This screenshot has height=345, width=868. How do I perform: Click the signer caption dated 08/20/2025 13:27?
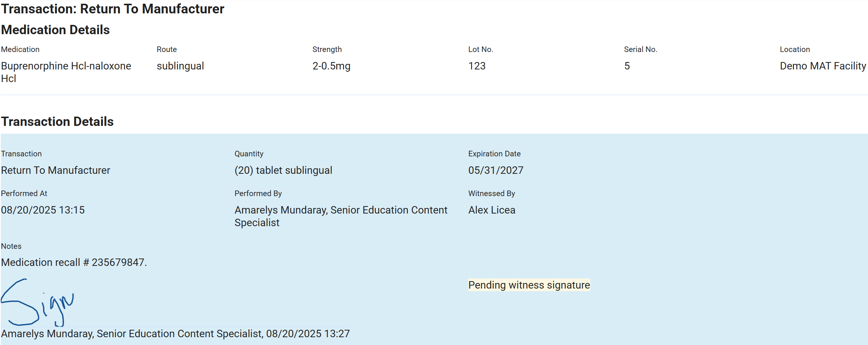[x=175, y=333]
